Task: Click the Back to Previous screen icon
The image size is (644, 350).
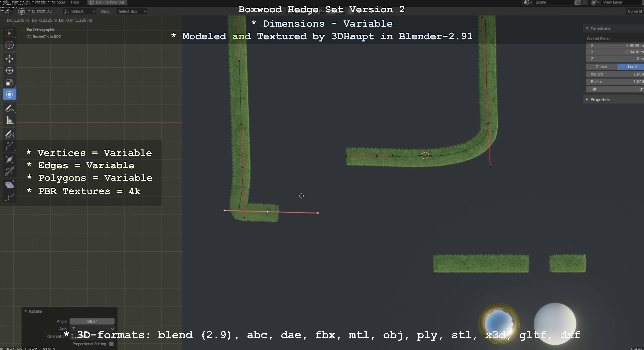Action: coord(91,2)
